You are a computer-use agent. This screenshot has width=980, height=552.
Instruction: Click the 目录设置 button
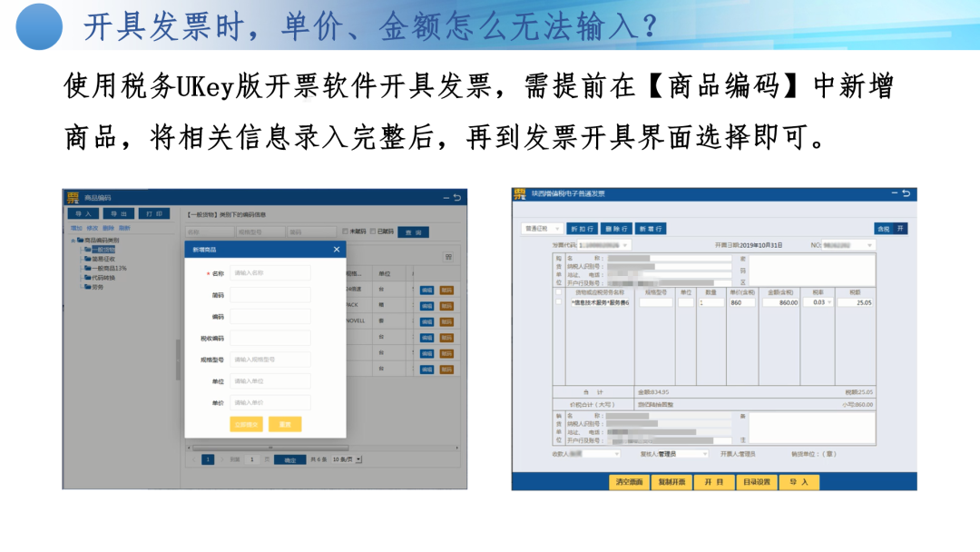[756, 482]
